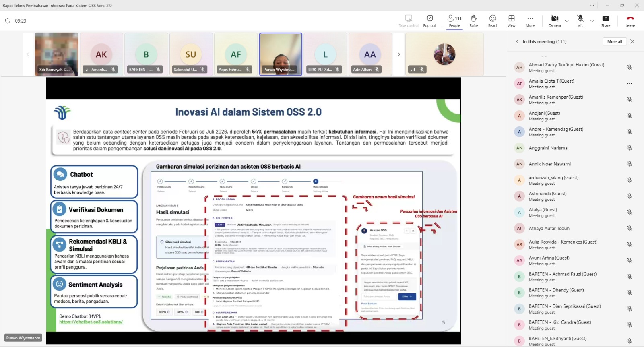Expand Camera device options arrow

(567, 21)
